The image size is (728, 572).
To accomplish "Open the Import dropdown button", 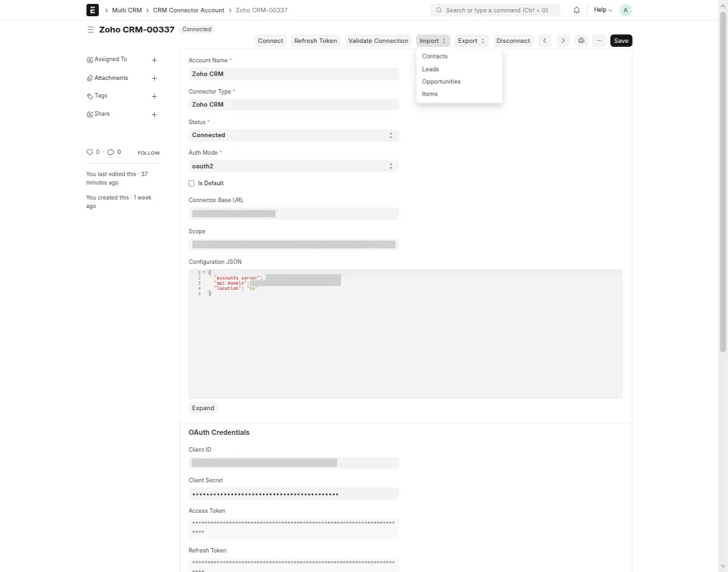I will pyautogui.click(x=433, y=40).
